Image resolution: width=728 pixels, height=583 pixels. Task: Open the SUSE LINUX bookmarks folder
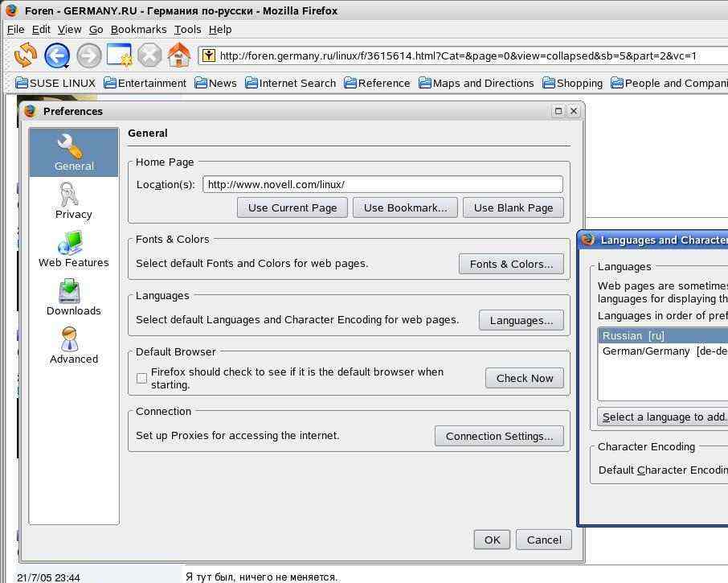[55, 83]
